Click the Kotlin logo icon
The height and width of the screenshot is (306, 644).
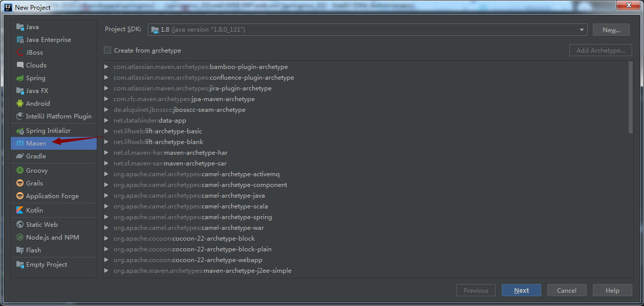pos(20,210)
